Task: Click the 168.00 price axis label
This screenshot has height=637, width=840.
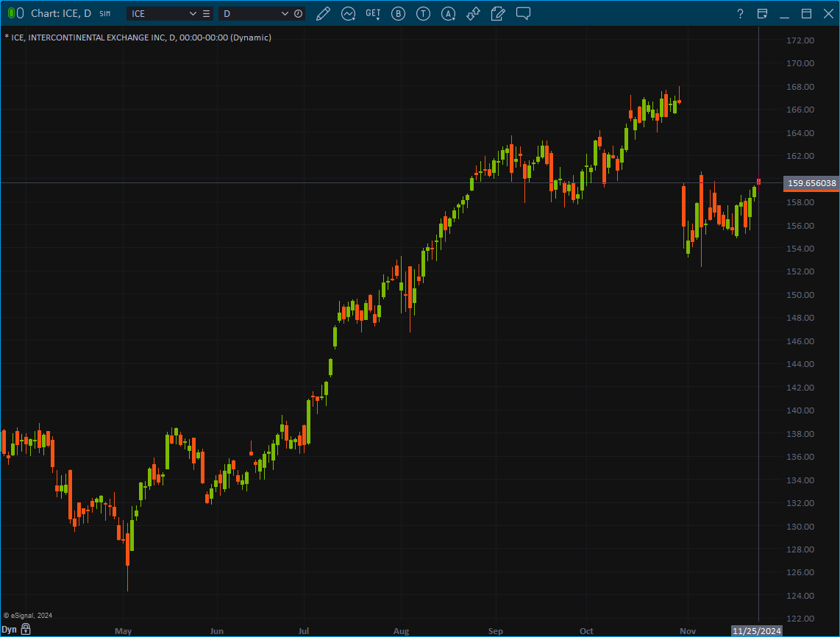Action: (x=800, y=87)
